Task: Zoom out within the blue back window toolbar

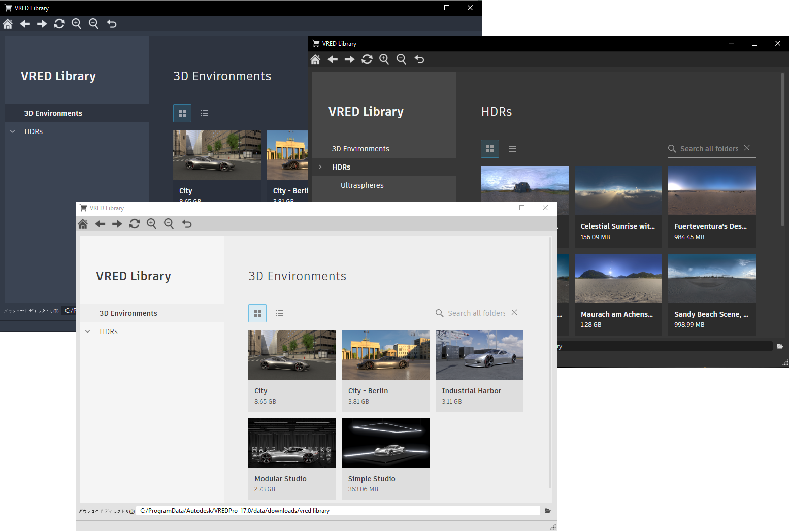Action: (x=94, y=24)
